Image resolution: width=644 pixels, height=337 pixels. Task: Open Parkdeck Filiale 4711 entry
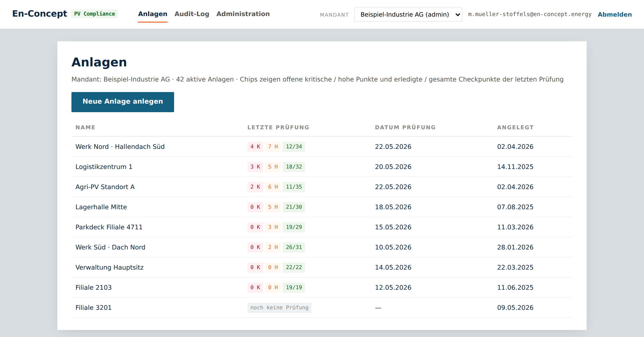point(109,227)
